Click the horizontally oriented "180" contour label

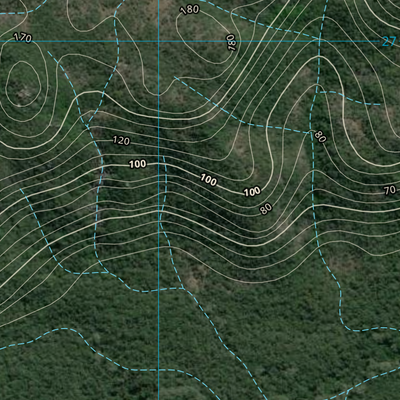pyautogui.click(x=190, y=10)
